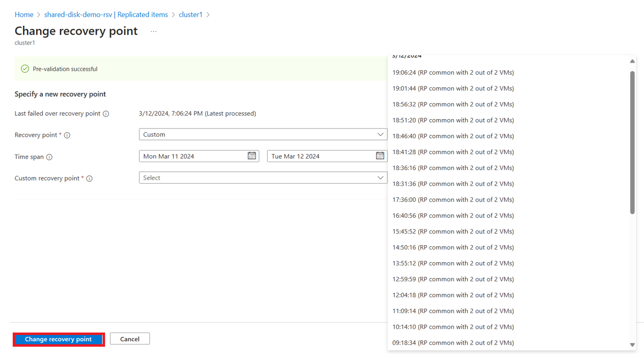The width and height of the screenshot is (644, 355).
Task: View the Recovery point help icon
Action: tap(68, 135)
